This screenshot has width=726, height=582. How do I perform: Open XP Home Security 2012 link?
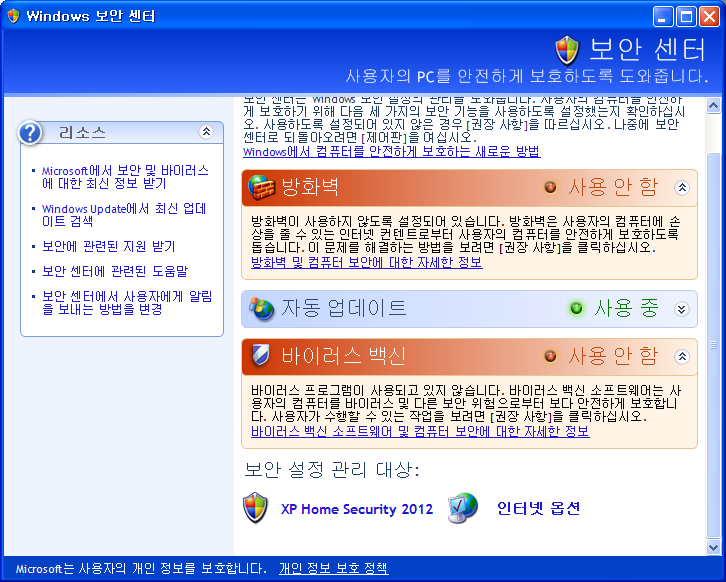coord(357,509)
